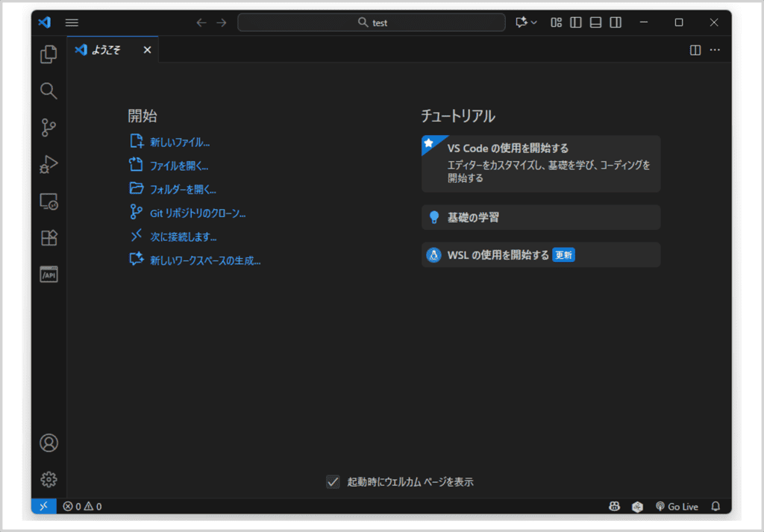Open the Run and Debug view
764x532 pixels.
[x=48, y=164]
